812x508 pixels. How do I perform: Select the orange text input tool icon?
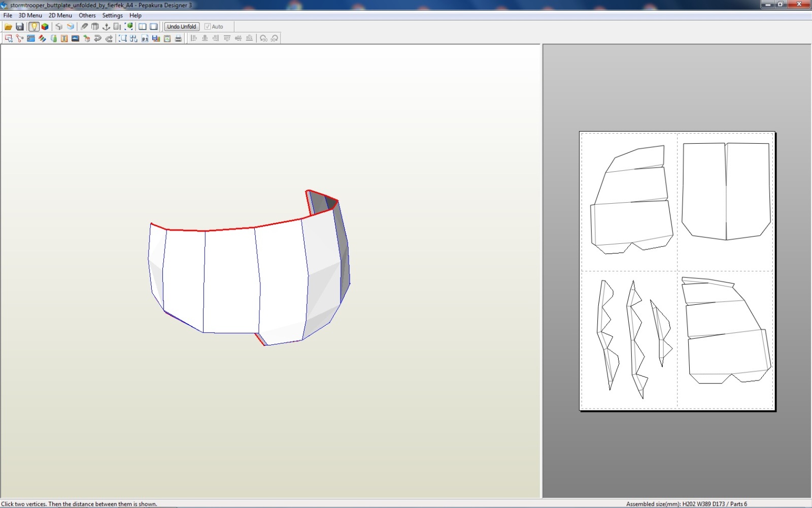click(64, 38)
